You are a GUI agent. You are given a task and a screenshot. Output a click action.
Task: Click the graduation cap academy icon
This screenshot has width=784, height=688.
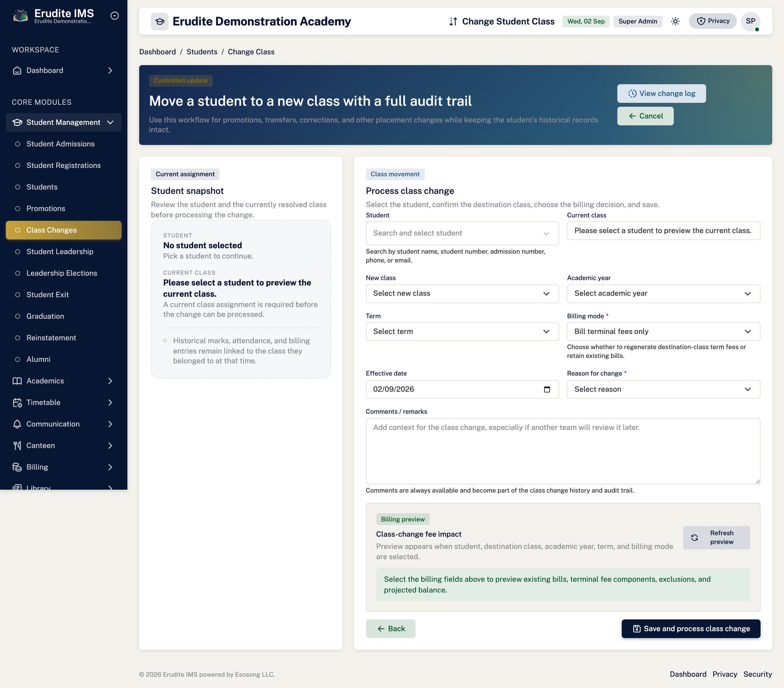click(160, 22)
